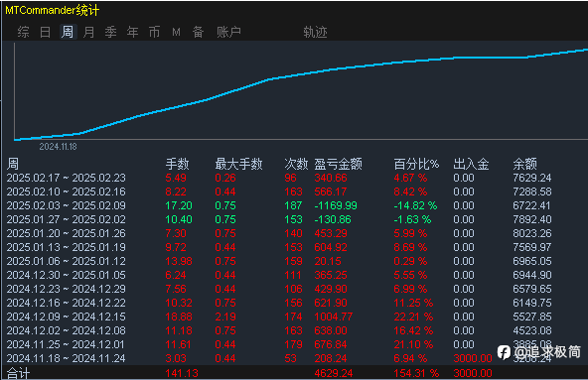Viewport: 588px width, 380px height.
Task: Open the 年 yearly statistics tab
Action: coord(132,32)
